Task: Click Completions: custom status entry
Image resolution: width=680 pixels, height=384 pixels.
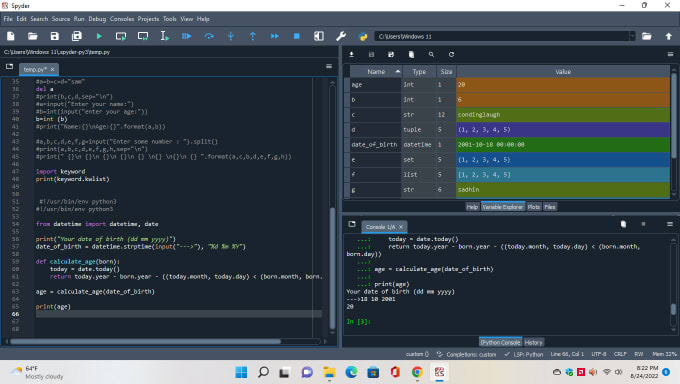Action: pyautogui.click(x=467, y=354)
